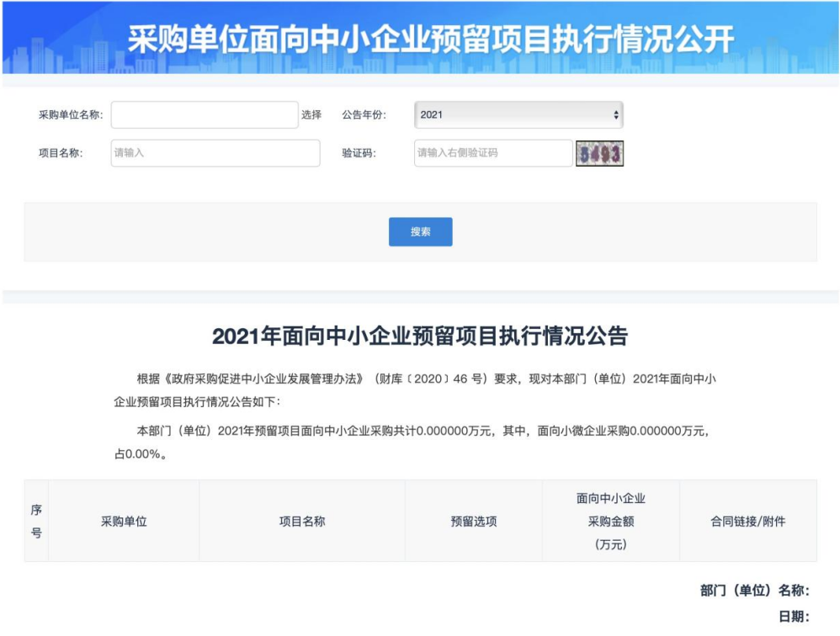Click the 采购单位 column header

[x=124, y=522]
